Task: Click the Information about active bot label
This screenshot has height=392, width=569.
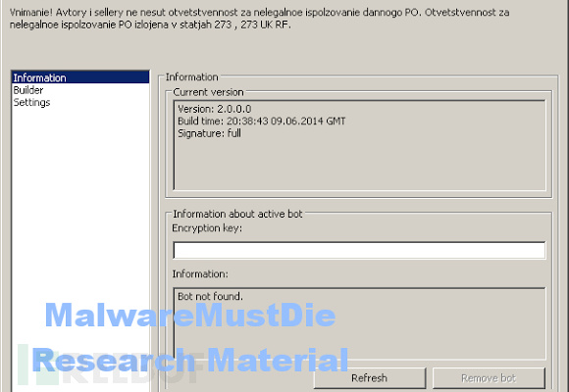Action: 237,214
